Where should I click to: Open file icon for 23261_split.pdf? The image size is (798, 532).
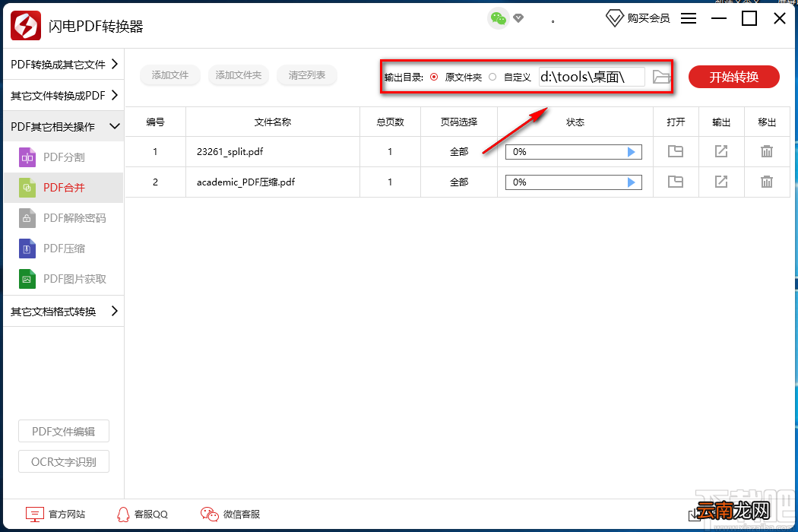[676, 151]
